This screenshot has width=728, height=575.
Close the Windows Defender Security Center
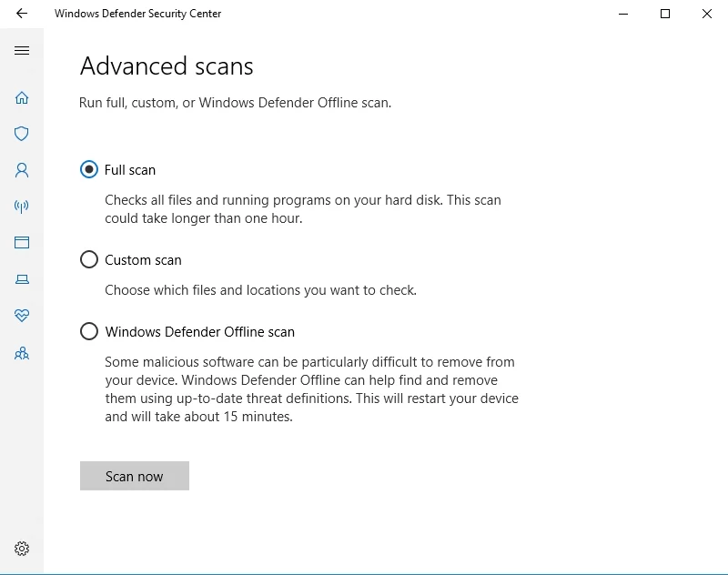point(707,14)
